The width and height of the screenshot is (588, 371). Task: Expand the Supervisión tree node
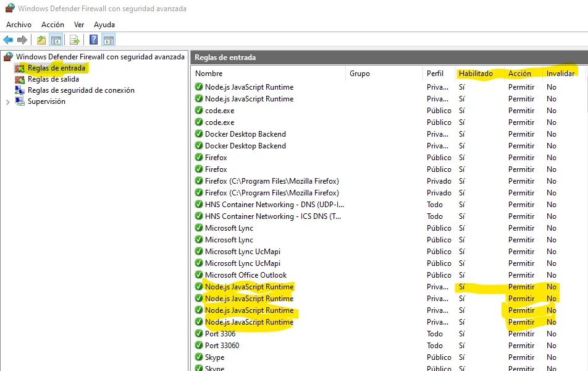[x=7, y=102]
